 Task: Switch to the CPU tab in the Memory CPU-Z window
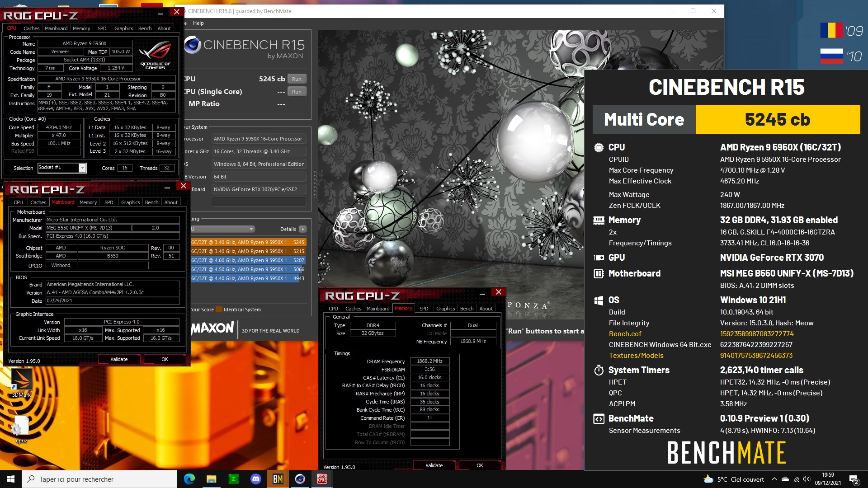[x=333, y=309]
